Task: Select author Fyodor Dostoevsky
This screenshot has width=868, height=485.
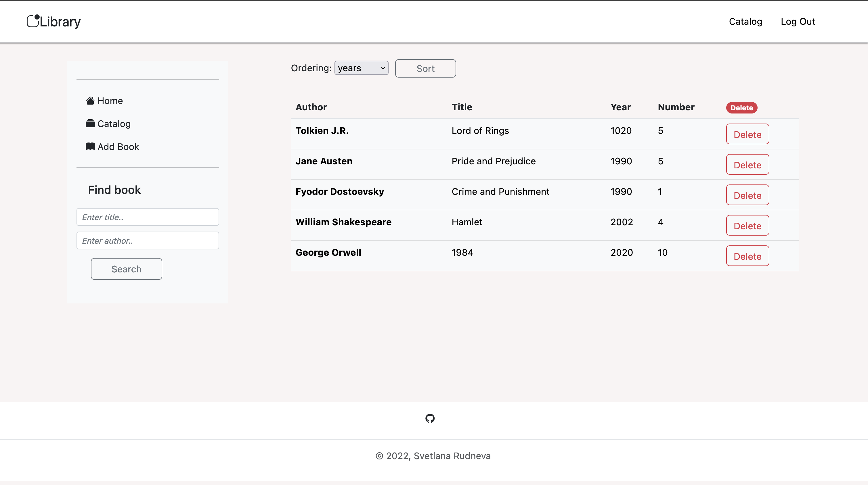Action: [340, 192]
